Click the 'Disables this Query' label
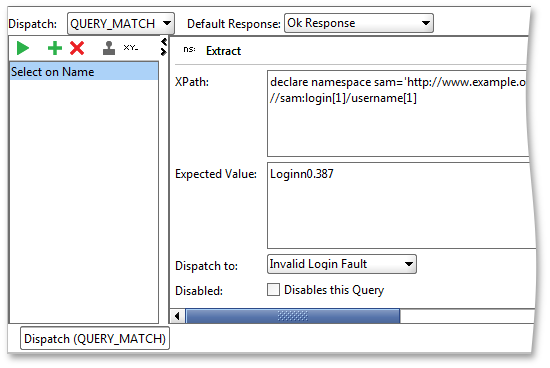Screen dimensions: 550x368 coord(334,290)
